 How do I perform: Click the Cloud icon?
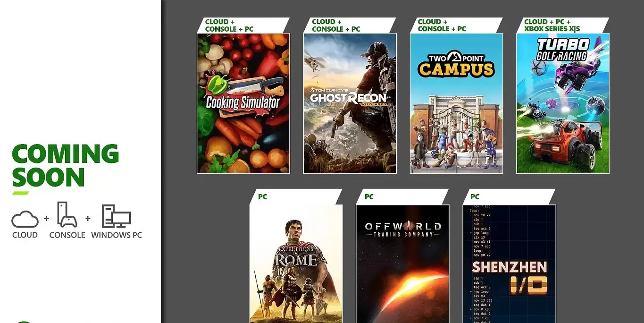(x=25, y=219)
